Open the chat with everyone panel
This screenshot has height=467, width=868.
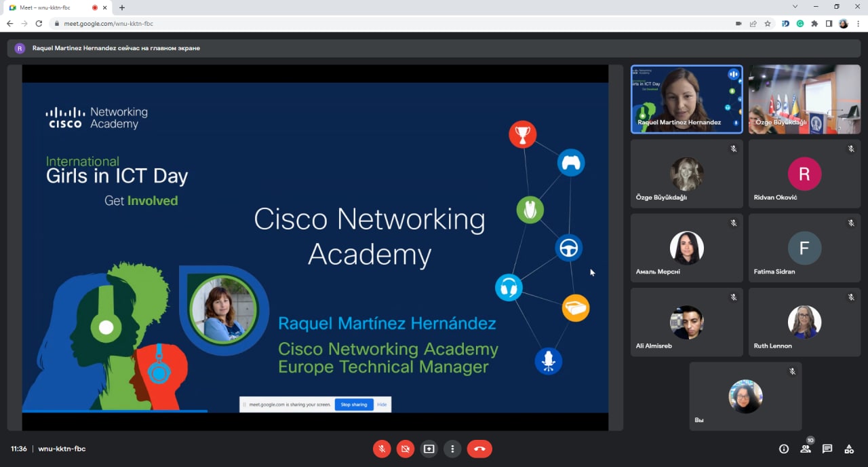coord(827,449)
